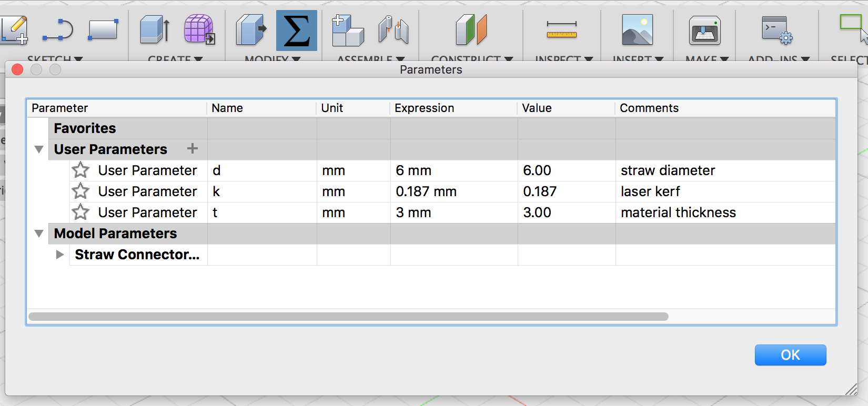Viewport: 868px width, 406px height.
Task: Star the material thickness parameter t
Action: [x=80, y=212]
